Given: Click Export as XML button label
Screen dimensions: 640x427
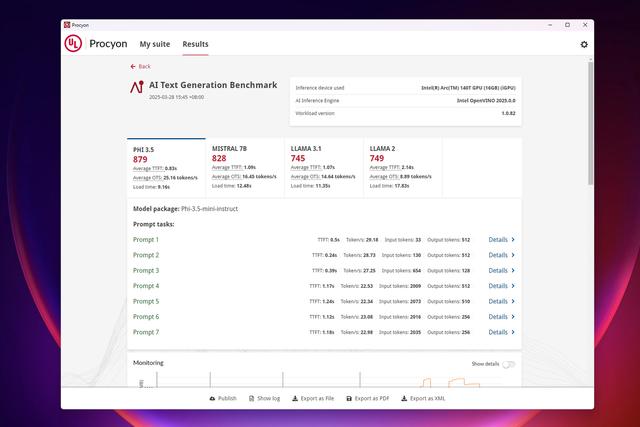Looking at the screenshot, I should pyautogui.click(x=427, y=398).
